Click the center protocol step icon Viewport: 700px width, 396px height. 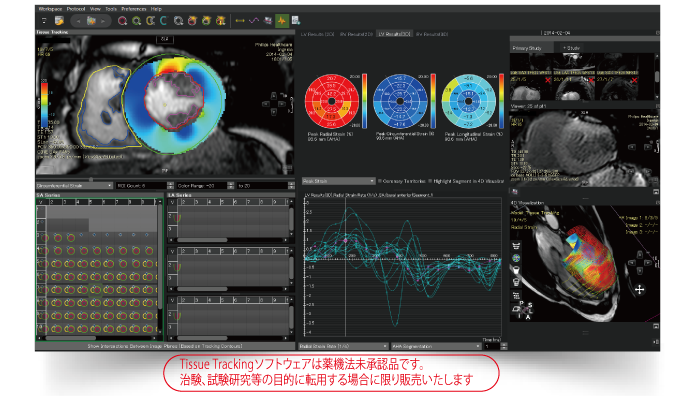point(91,21)
